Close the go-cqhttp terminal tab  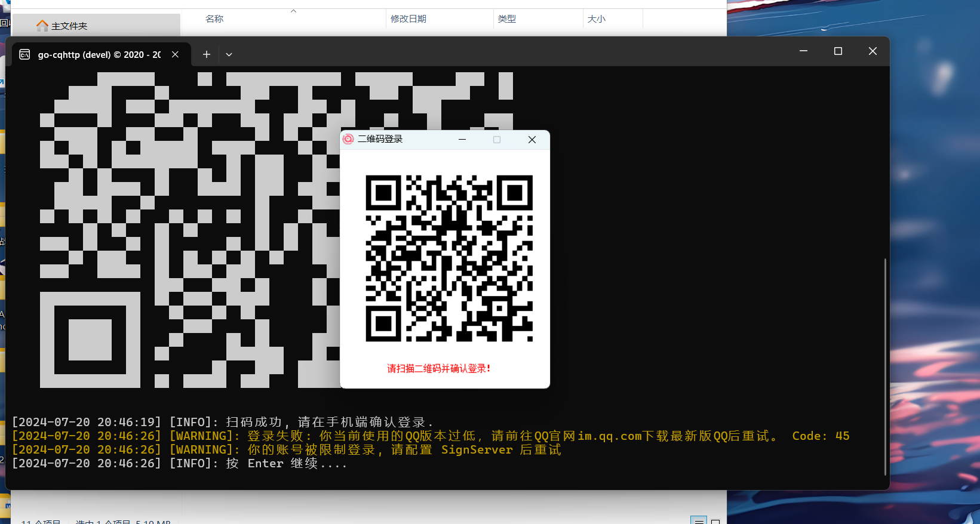click(175, 54)
